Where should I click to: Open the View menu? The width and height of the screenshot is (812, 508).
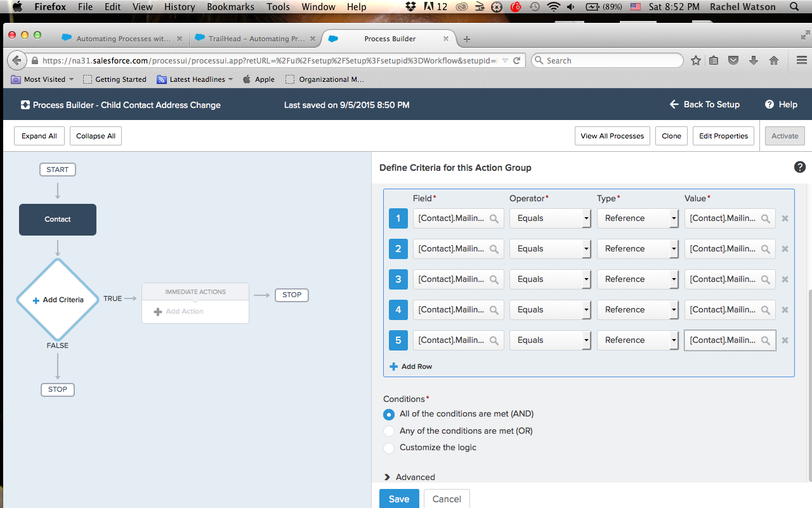(x=142, y=7)
